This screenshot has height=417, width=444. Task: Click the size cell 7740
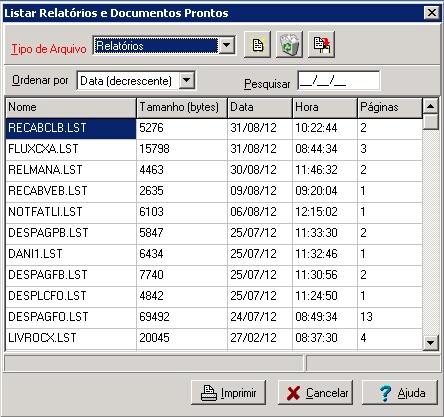(182, 275)
